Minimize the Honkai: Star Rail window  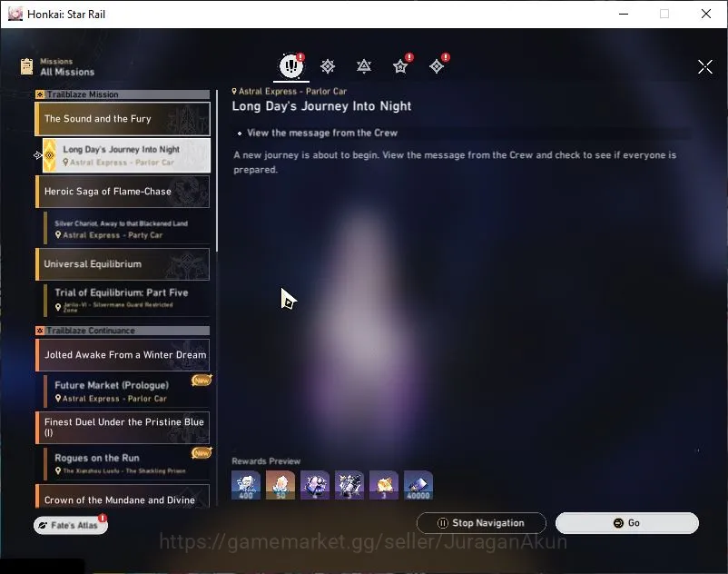coord(624,14)
